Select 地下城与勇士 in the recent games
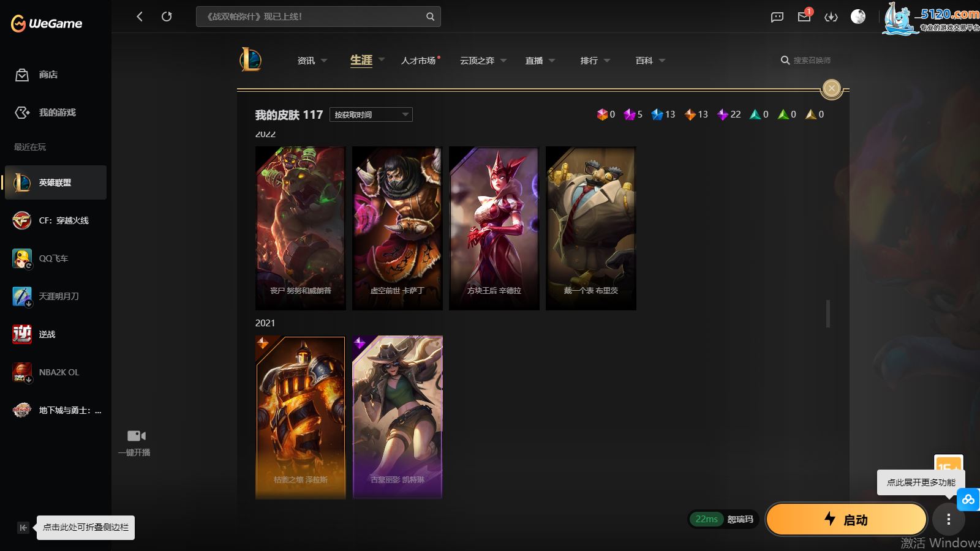Image resolution: width=980 pixels, height=551 pixels. (x=56, y=410)
